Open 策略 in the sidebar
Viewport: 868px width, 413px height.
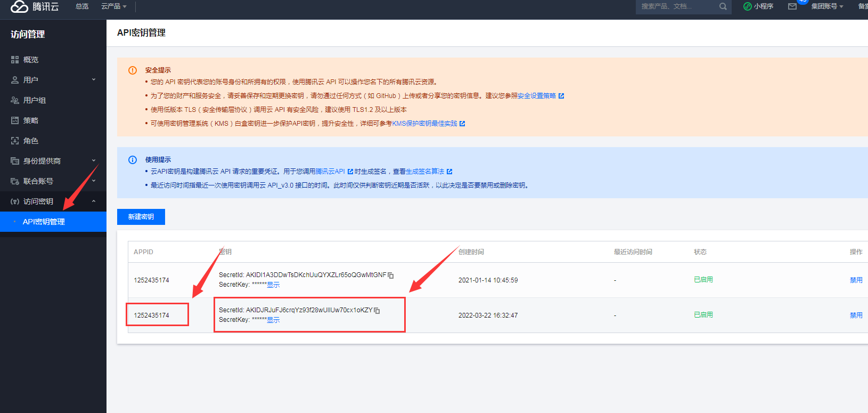[31, 120]
